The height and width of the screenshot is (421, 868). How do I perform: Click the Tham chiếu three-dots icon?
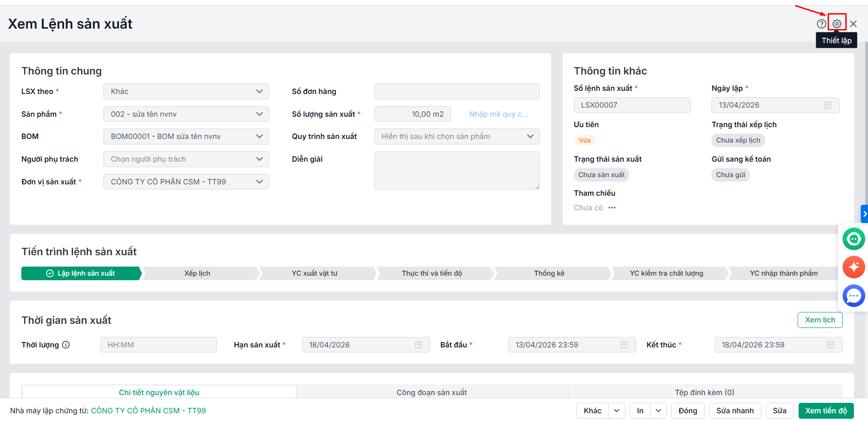pos(612,208)
